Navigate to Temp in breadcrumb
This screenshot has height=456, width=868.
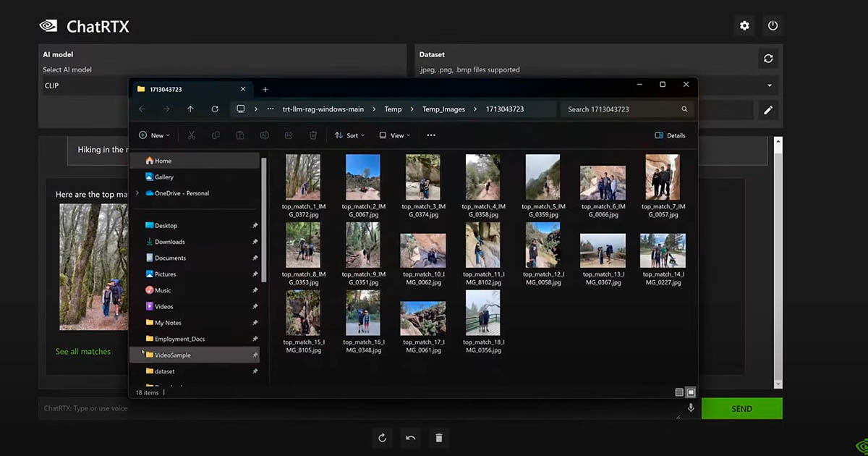click(393, 109)
